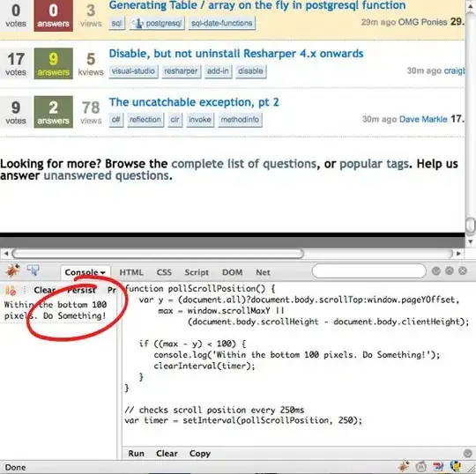Switch to the CSS tab

[164, 272]
